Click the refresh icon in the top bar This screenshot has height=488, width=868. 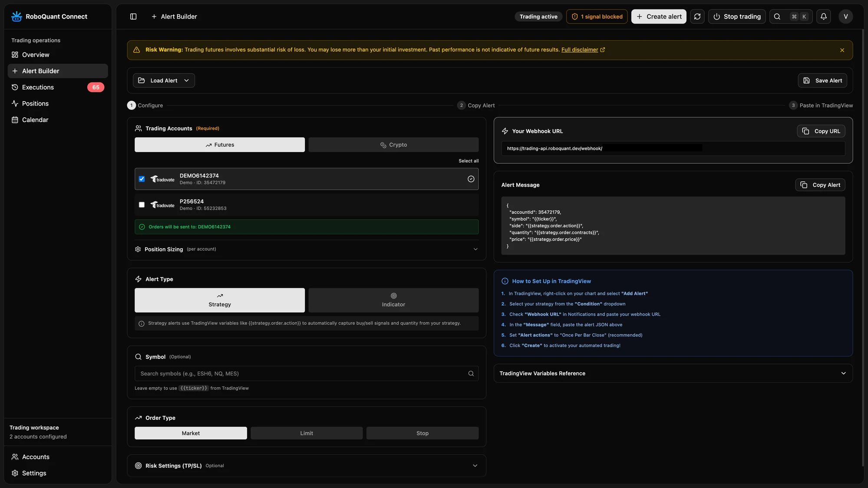point(697,16)
